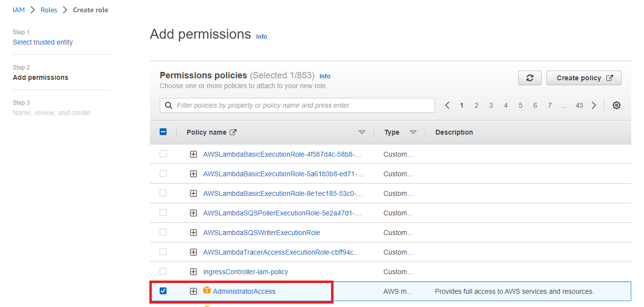Click the Add permissions step label

click(41, 77)
